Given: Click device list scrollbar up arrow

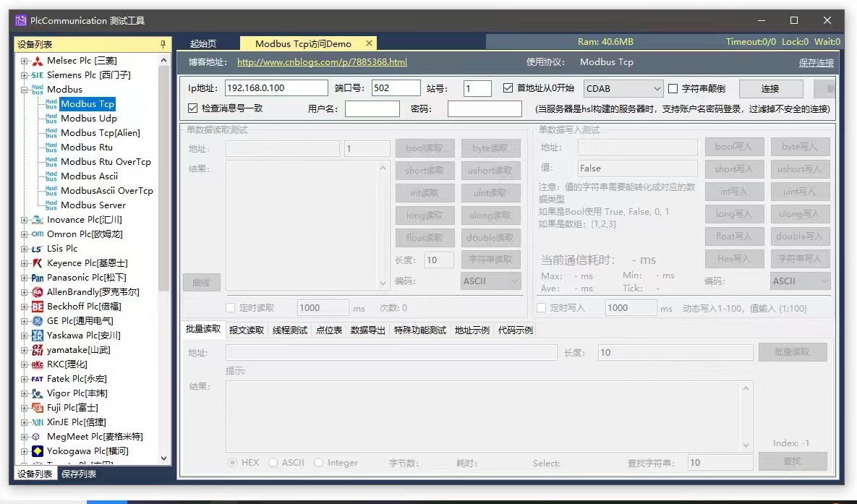Looking at the screenshot, I should tap(163, 60).
